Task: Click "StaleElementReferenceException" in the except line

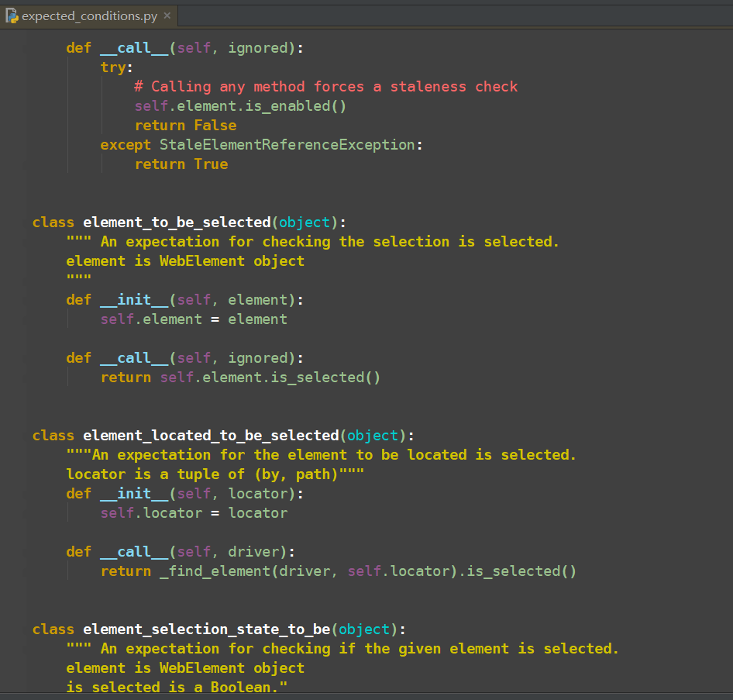Action: coord(287,145)
